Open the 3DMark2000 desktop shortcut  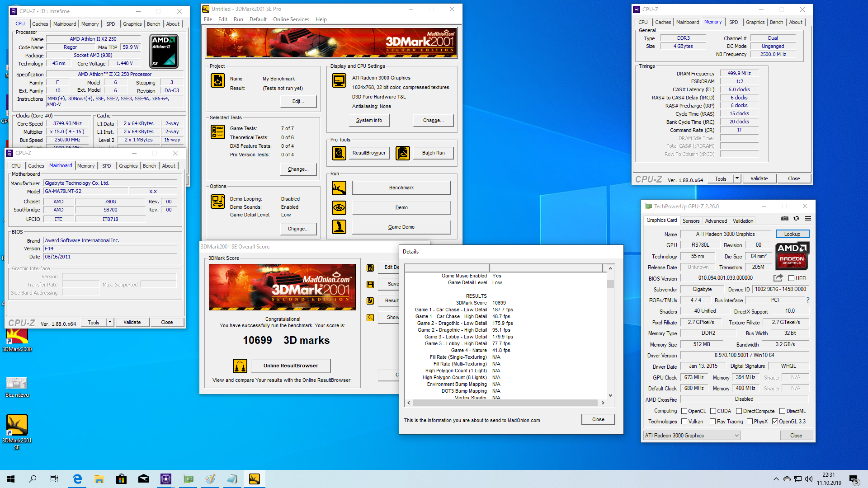(17, 339)
